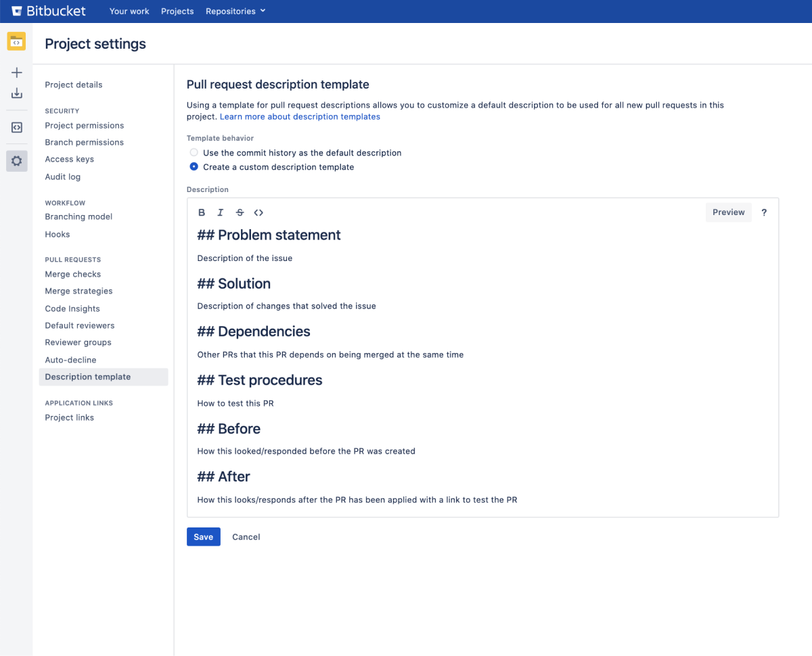The height and width of the screenshot is (656, 812).
Task: Apply italic formatting in editor
Action: pos(221,212)
